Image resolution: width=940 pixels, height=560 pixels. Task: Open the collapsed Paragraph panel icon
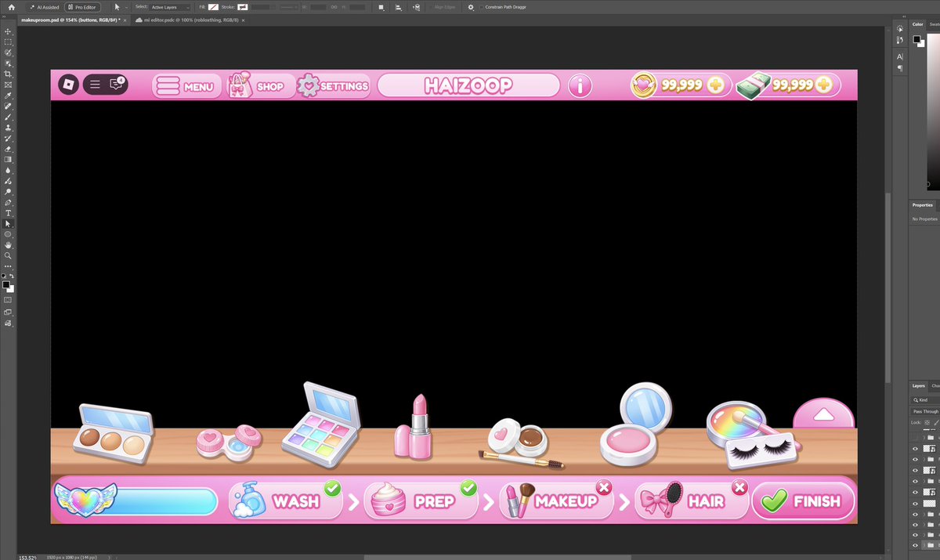point(899,68)
